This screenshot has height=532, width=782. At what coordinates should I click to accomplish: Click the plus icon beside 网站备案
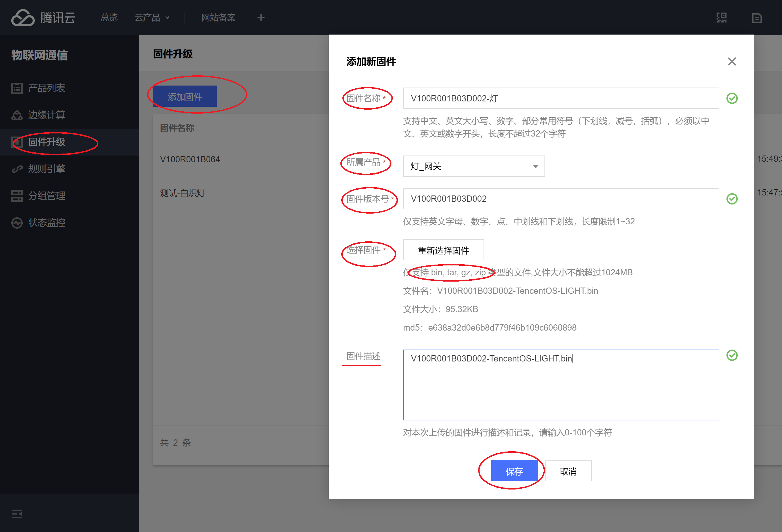pos(261,18)
